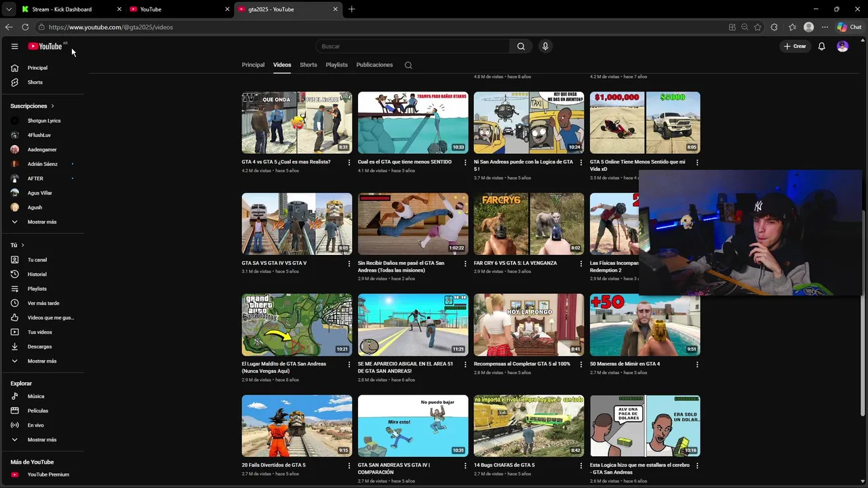Open Aadengamer subscription channel
868x488 pixels.
tap(42, 150)
